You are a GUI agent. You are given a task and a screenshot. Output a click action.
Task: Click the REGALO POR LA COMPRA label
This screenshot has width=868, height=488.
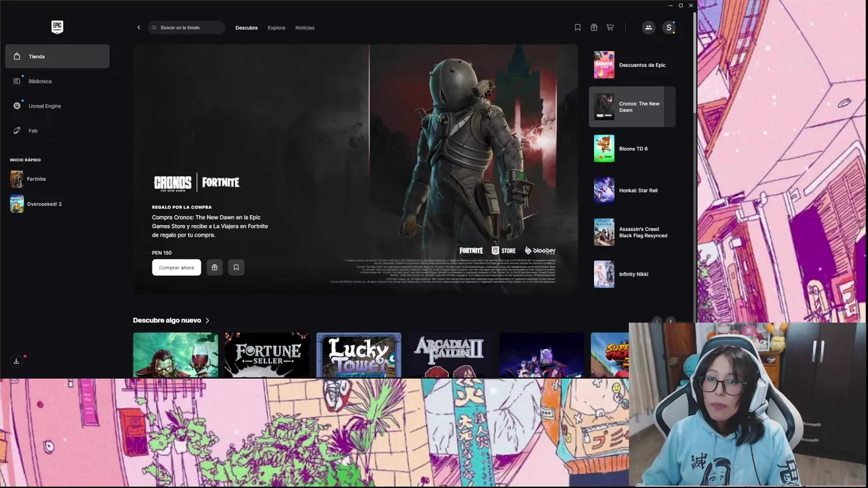pos(182,207)
